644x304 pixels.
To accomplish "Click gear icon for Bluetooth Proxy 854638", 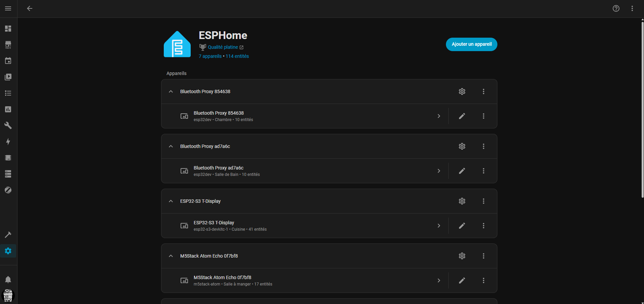I will [462, 91].
